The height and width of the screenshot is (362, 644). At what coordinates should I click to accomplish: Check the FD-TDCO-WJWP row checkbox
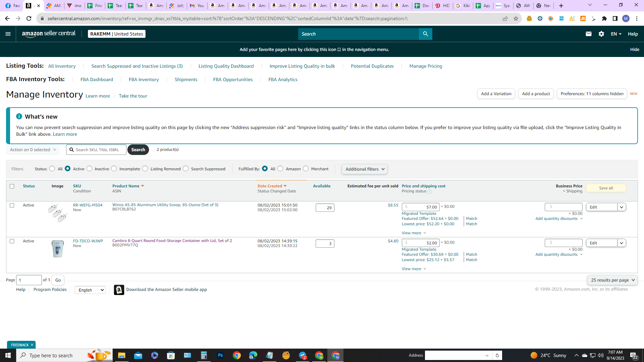tap(12, 241)
